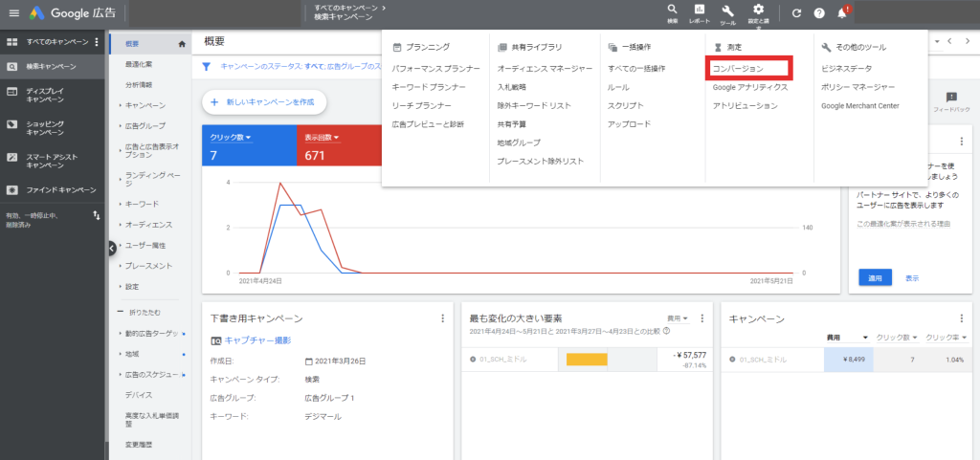
Task: Open クリック数 column dropdown in キャンペーン card
Action: 897,337
